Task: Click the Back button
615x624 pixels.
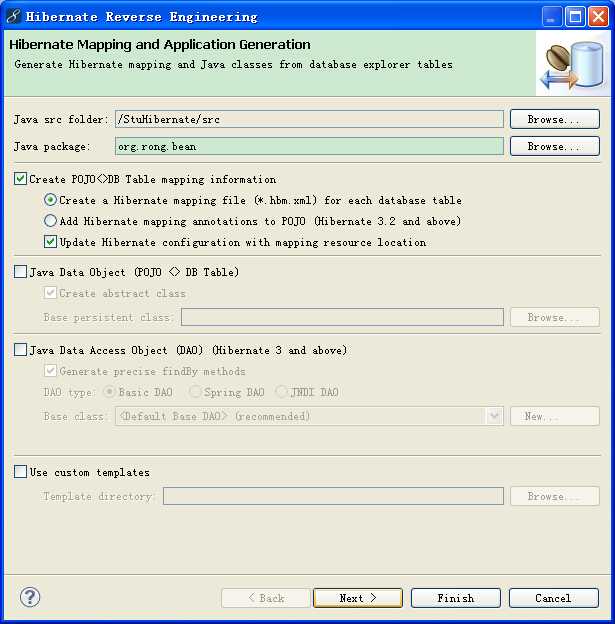Action: point(266,598)
